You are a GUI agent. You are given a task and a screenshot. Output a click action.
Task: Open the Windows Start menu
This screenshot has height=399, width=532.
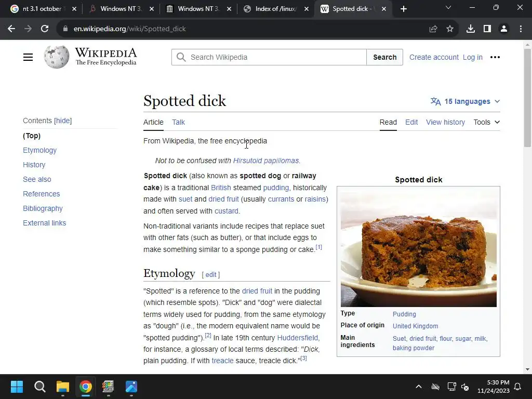pyautogui.click(x=17, y=387)
